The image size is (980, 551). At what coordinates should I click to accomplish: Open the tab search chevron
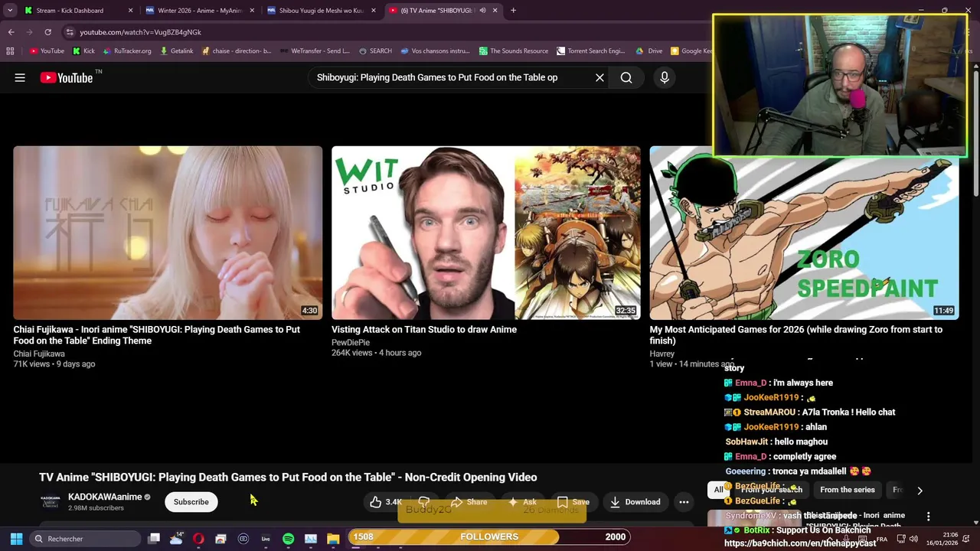click(x=11, y=11)
